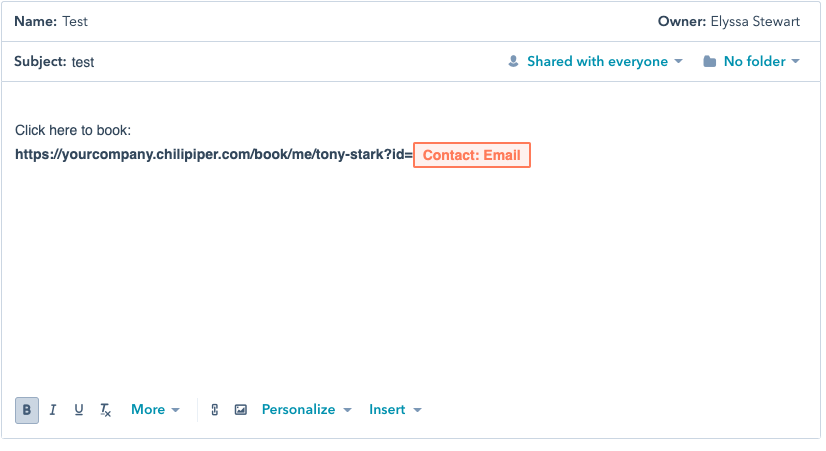Click the arrow beside Shared with everyone
This screenshot has width=826, height=451.
(x=678, y=62)
